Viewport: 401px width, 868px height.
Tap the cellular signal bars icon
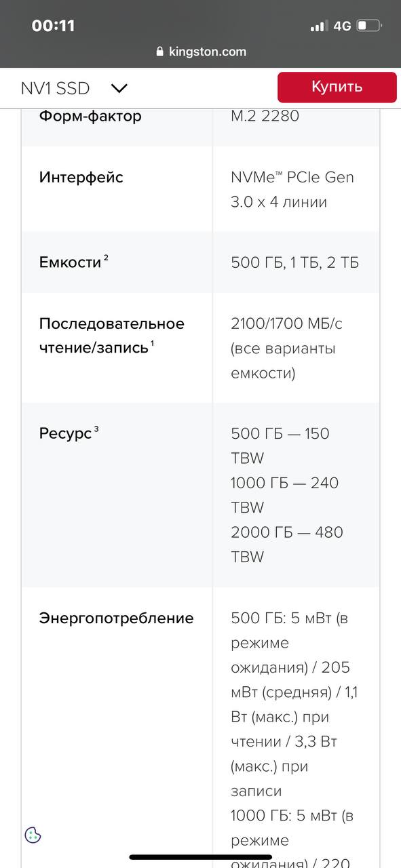coord(318,26)
